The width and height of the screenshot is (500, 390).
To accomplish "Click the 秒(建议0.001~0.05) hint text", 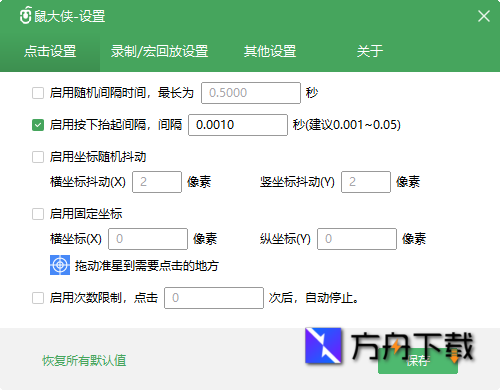I will point(347,125).
